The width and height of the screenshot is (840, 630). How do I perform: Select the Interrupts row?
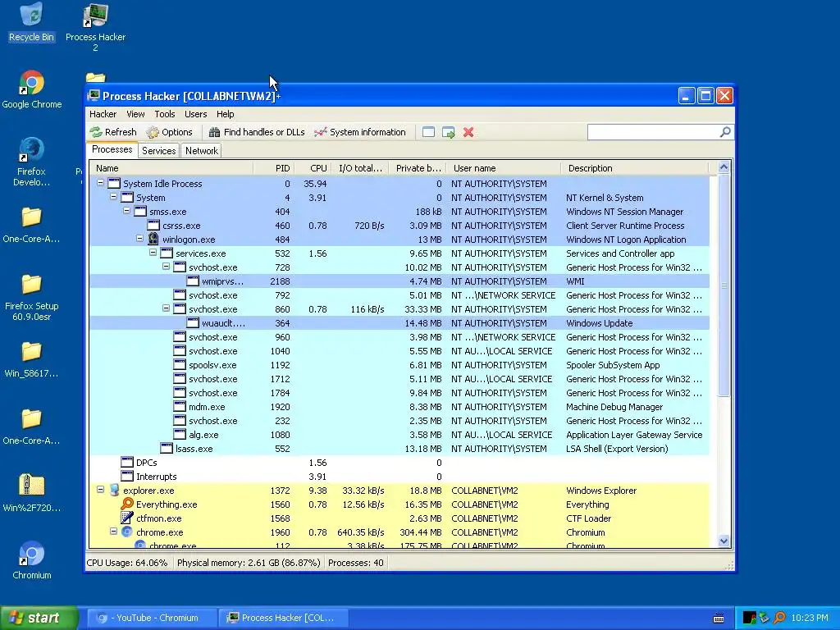(x=399, y=477)
